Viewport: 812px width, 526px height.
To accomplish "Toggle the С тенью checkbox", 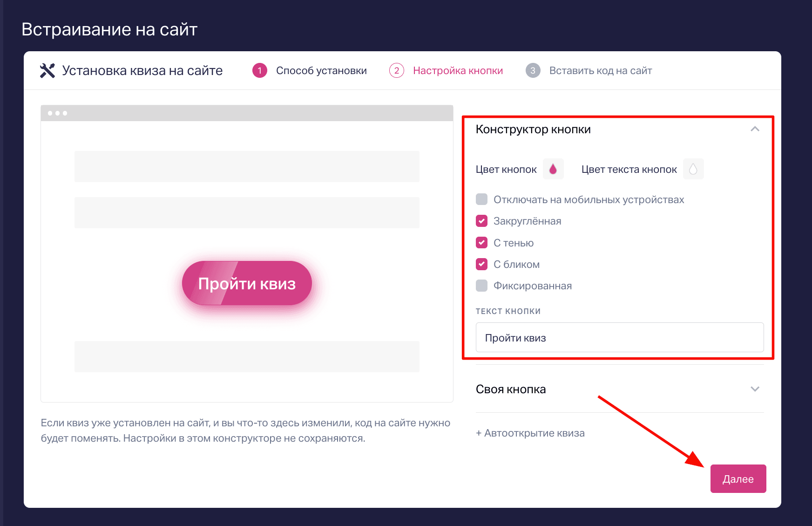I will [x=482, y=243].
